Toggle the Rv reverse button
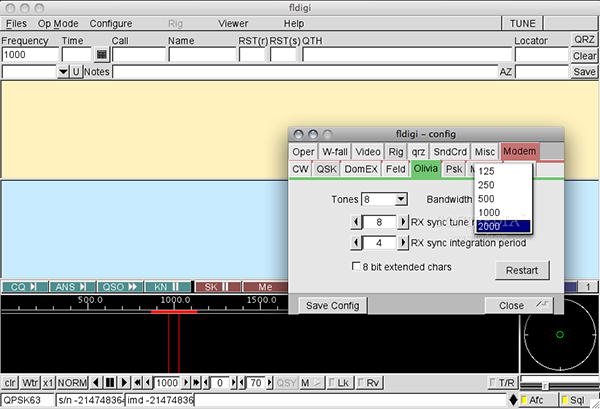This screenshot has width=600, height=409. (x=368, y=382)
